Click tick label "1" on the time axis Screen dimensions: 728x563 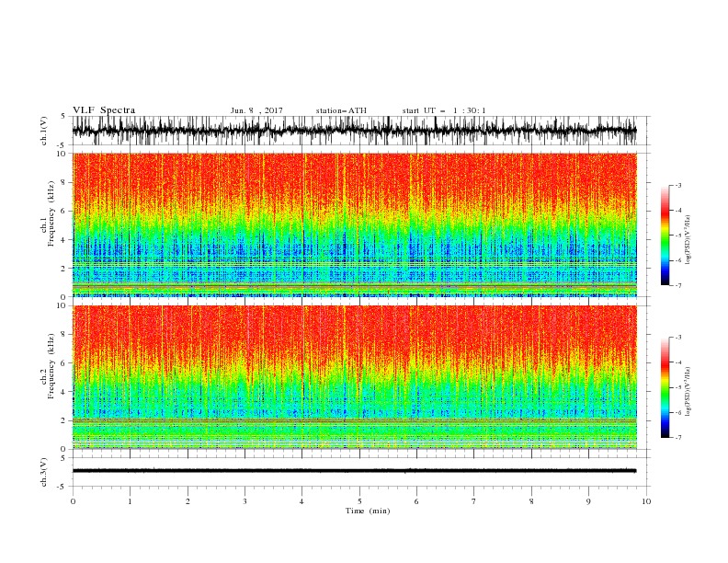pos(130,501)
